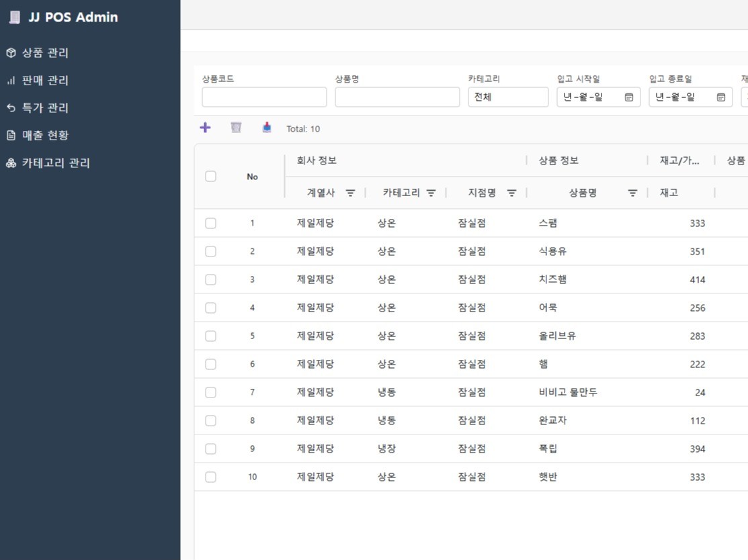
Task: Click inside the 상품코드 input field
Action: point(263,97)
